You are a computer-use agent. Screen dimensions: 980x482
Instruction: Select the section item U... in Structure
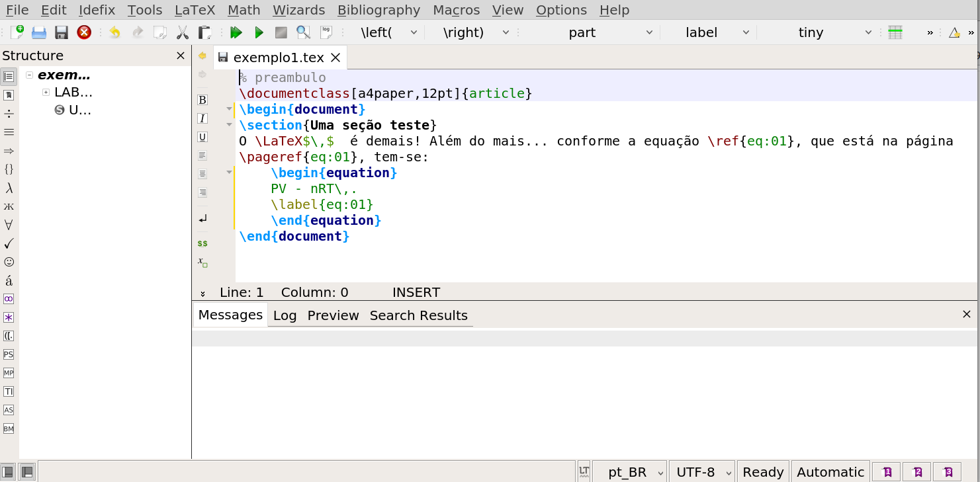click(73, 110)
